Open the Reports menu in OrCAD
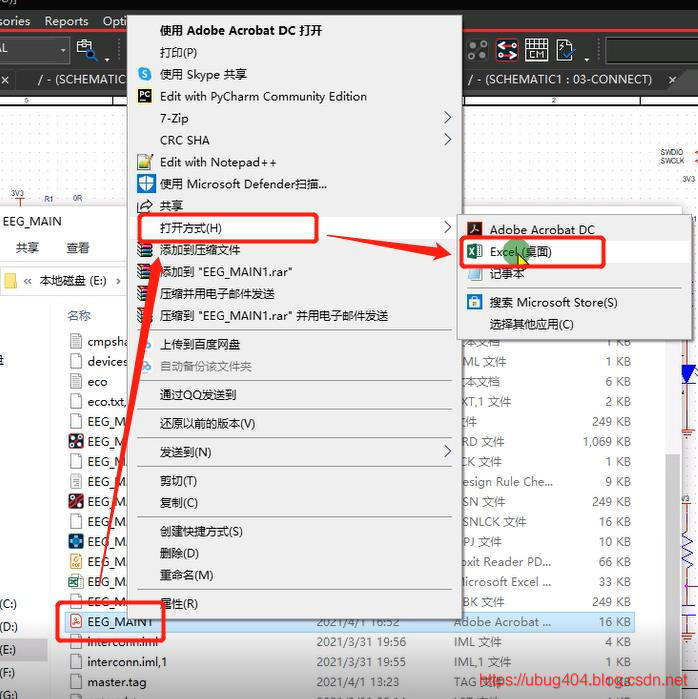The height and width of the screenshot is (699, 698). 66,21
